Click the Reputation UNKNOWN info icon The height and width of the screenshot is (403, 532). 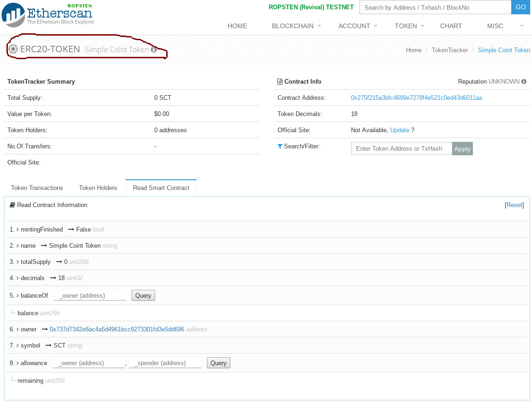coord(524,81)
